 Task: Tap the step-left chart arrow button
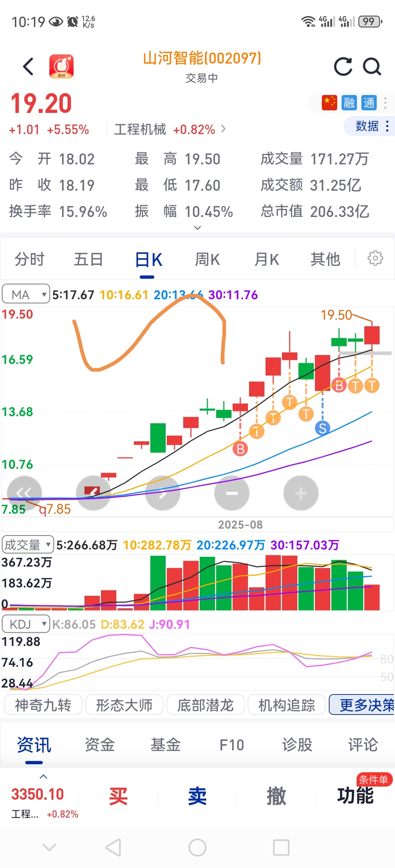click(94, 493)
